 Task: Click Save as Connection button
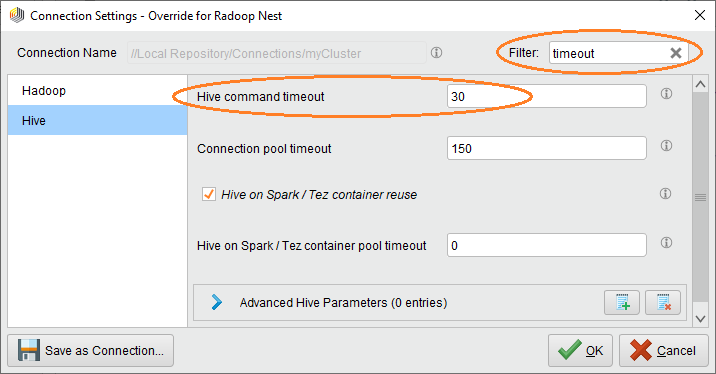pyautogui.click(x=90, y=351)
